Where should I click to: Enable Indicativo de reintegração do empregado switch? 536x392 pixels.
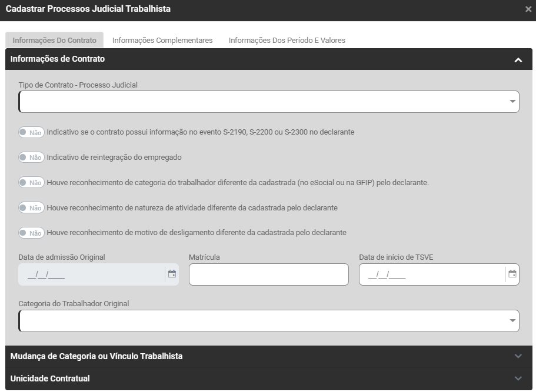pos(31,158)
